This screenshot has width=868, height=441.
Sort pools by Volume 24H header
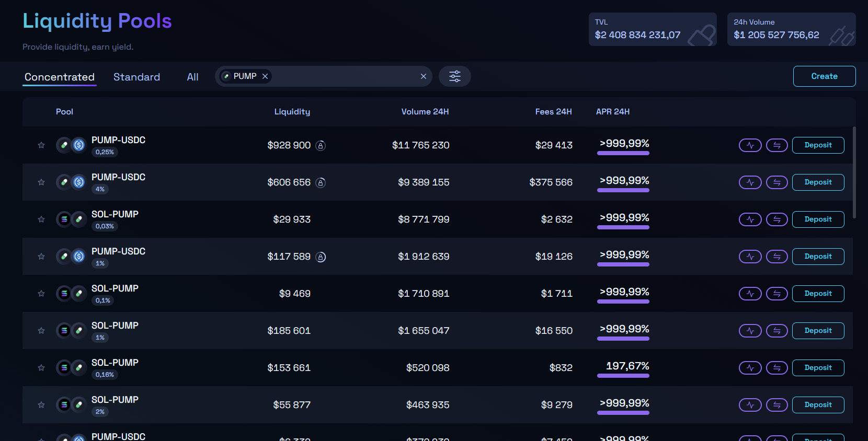point(425,112)
